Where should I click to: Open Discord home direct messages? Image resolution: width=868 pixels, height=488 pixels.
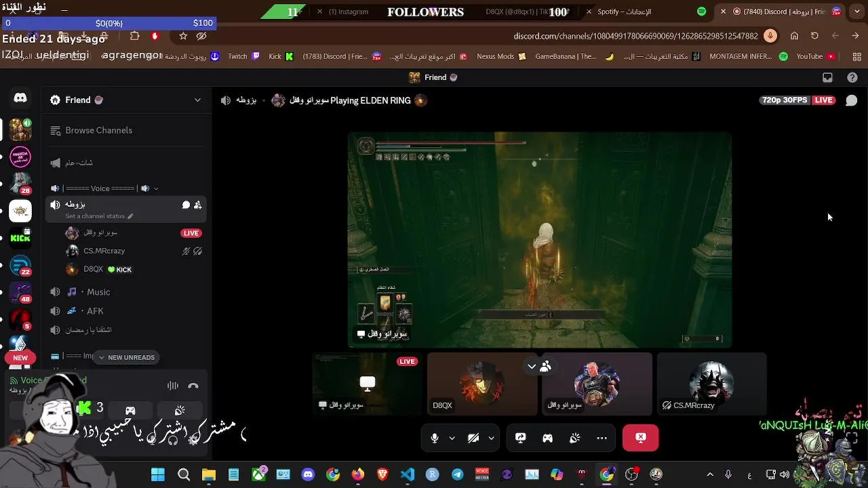(x=20, y=99)
